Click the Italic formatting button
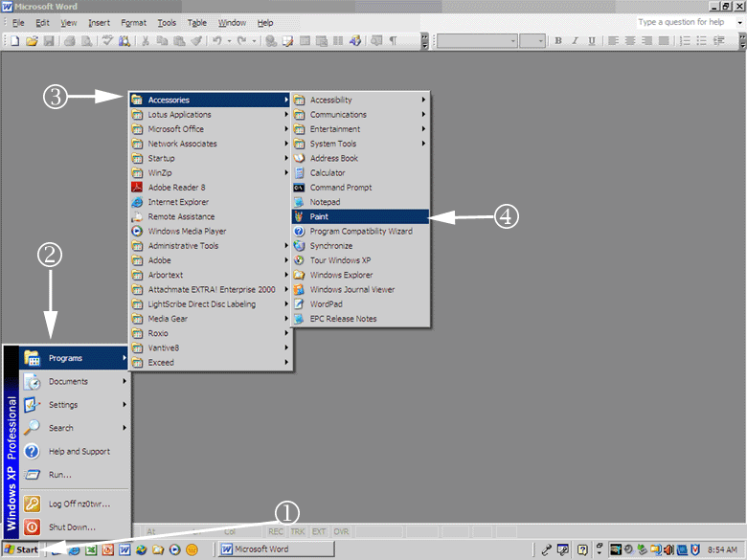Screen dimensions: 747x560 coord(575,41)
